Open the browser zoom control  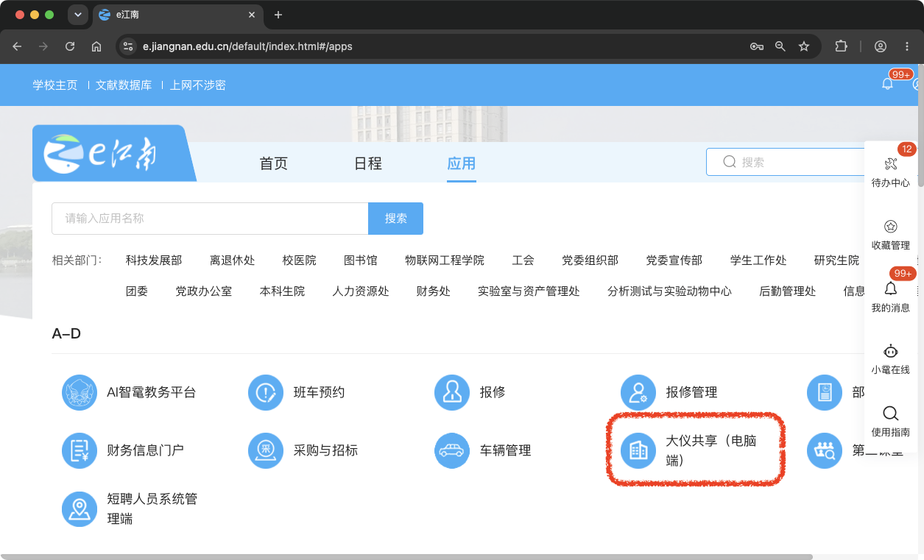[780, 46]
